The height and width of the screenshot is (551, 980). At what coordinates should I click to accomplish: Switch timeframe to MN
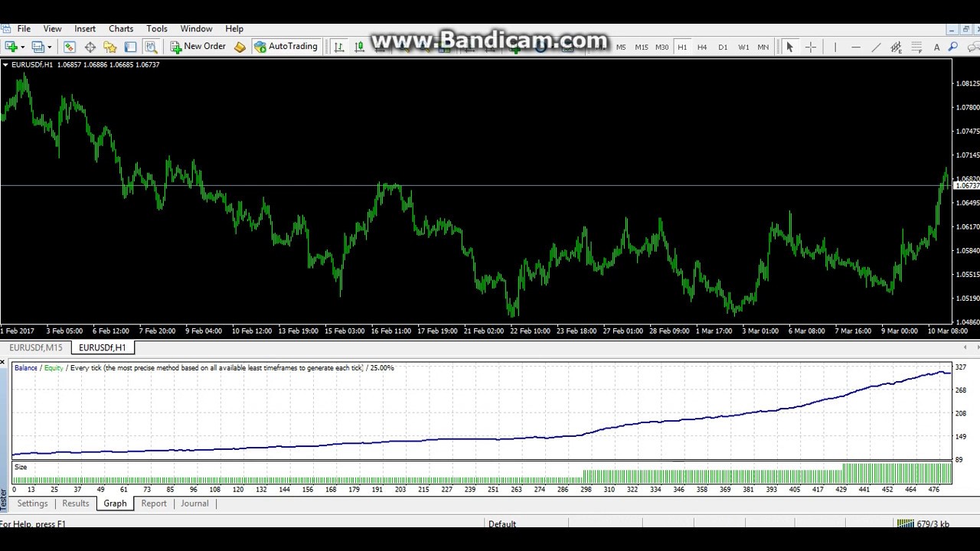[763, 47]
